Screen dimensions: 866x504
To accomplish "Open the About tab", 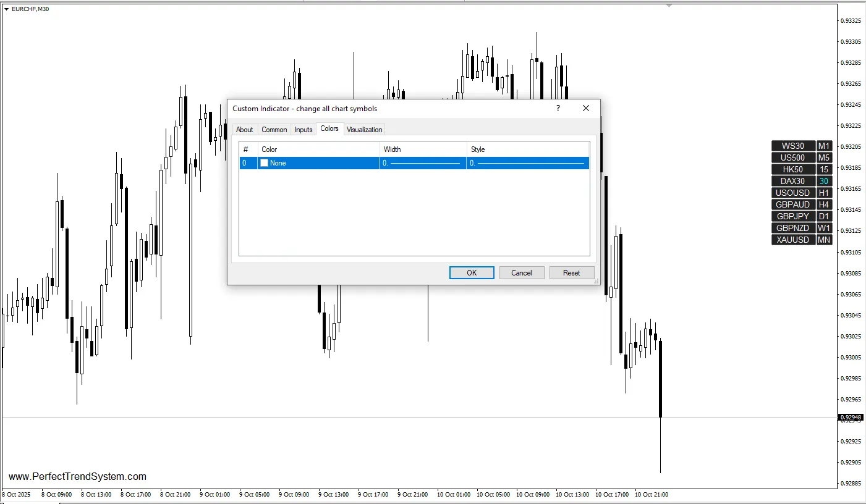I will click(244, 129).
